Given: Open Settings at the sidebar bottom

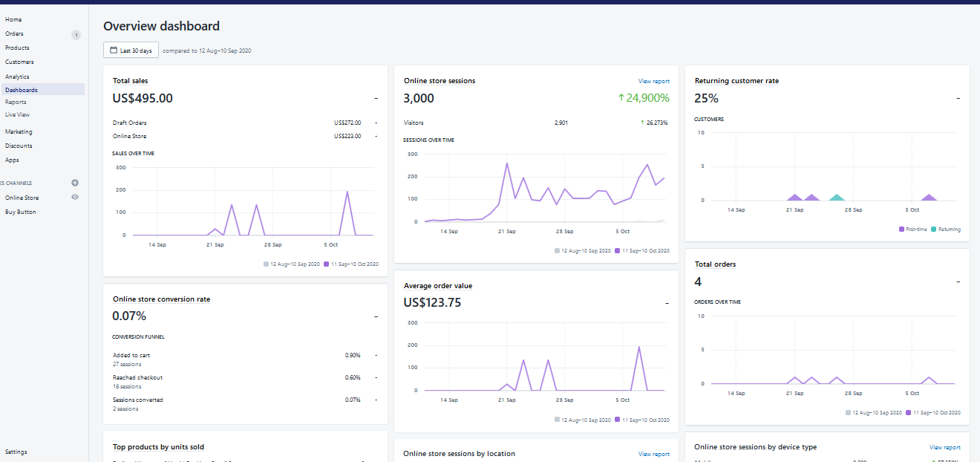Looking at the screenshot, I should tap(16, 452).
